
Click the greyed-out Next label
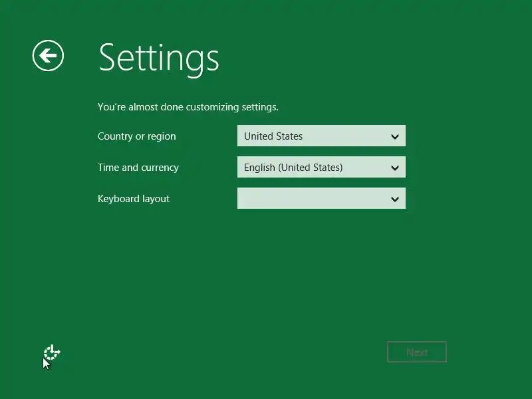coord(417,352)
